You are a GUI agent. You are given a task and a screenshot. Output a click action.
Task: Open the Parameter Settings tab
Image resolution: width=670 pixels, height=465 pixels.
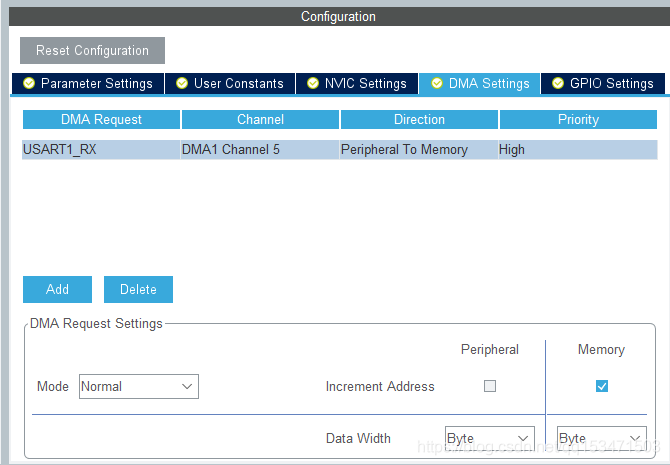tap(88, 83)
